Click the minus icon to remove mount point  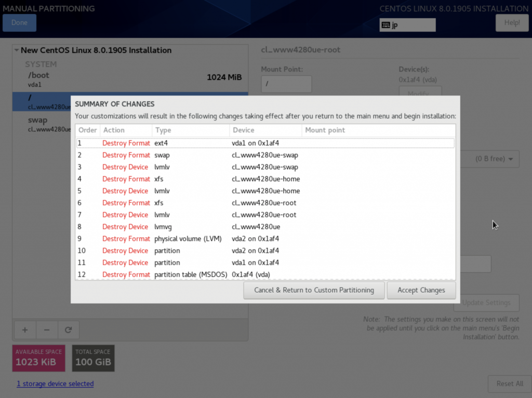pyautogui.click(x=46, y=330)
